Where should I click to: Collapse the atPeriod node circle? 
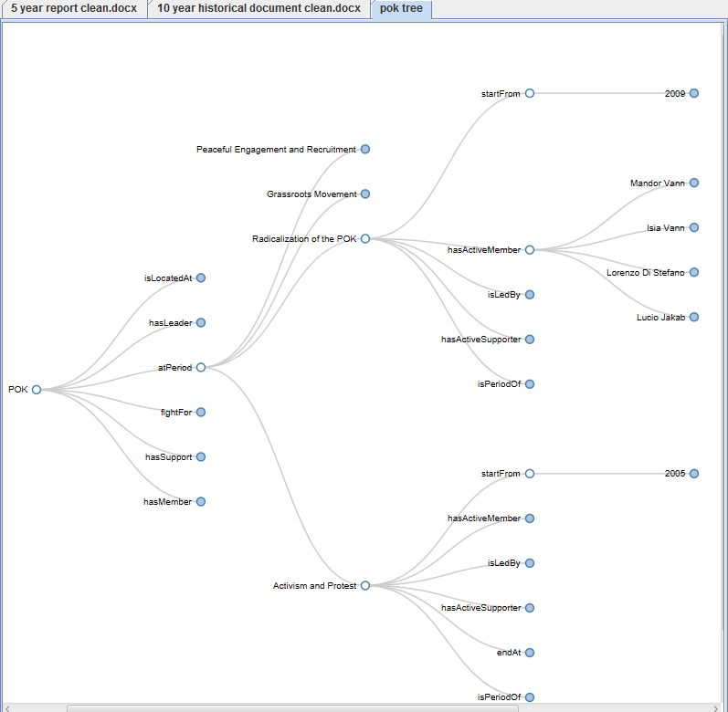(201, 367)
